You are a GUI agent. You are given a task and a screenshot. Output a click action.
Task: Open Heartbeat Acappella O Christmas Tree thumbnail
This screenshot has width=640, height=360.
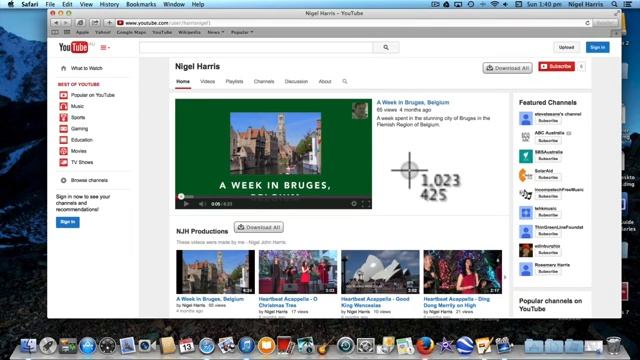coord(298,272)
